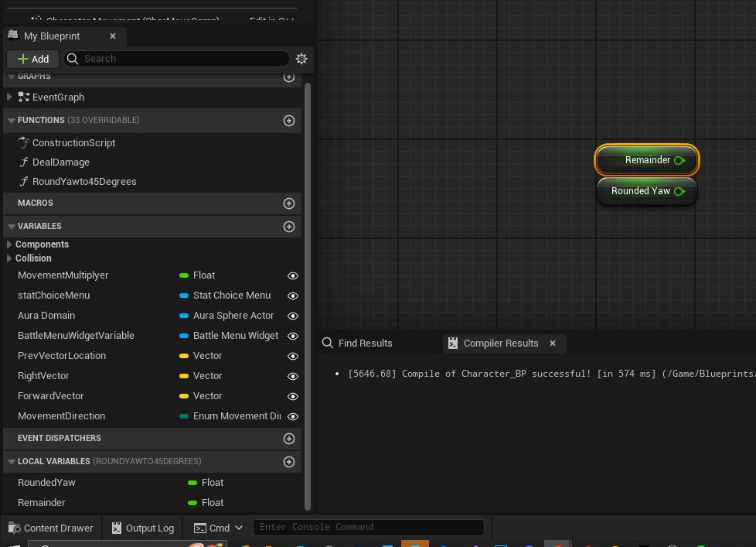The image size is (756, 547).
Task: Expand the EventGraph tree item
Action: tap(9, 97)
